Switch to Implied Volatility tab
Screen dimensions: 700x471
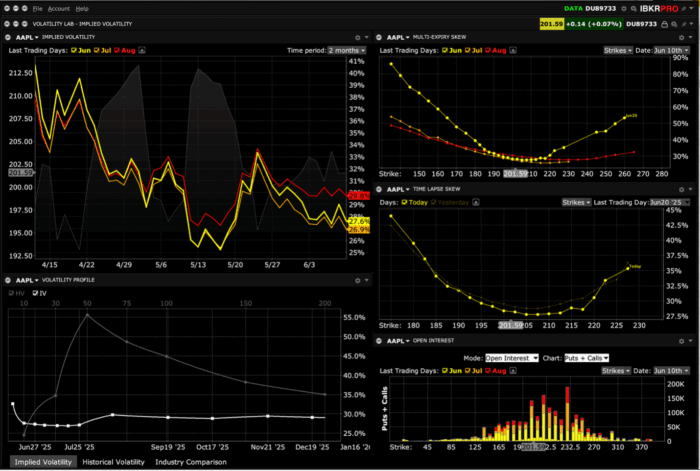pos(43,462)
